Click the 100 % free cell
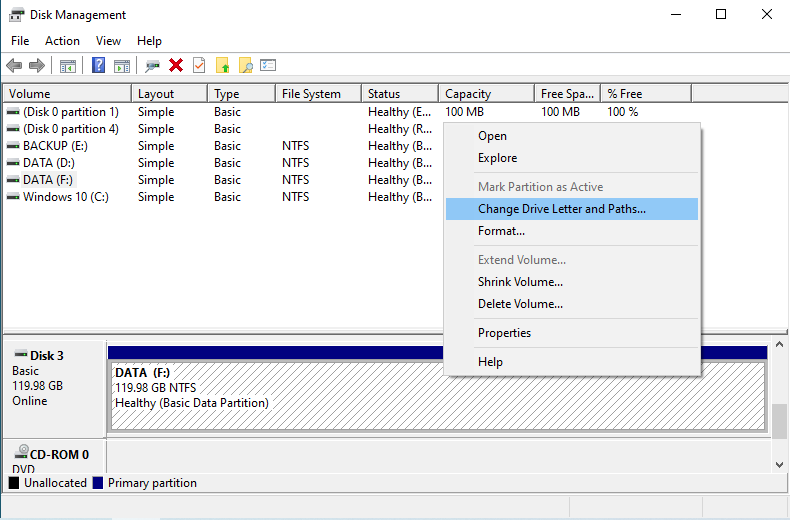 tap(622, 112)
